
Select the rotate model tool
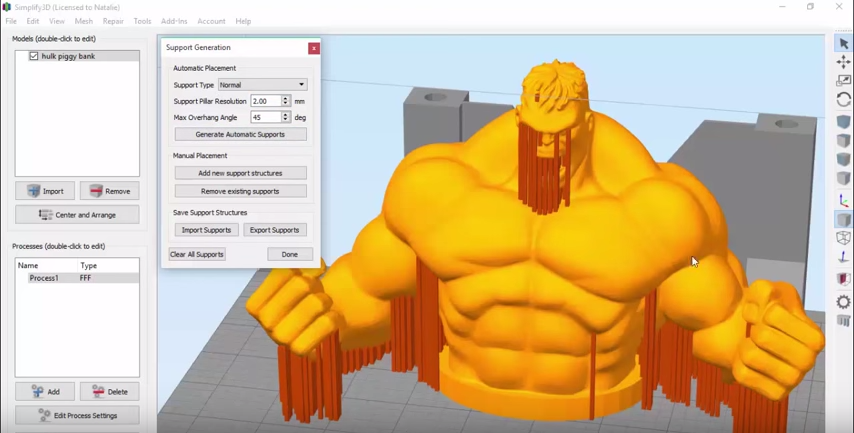coord(843,100)
